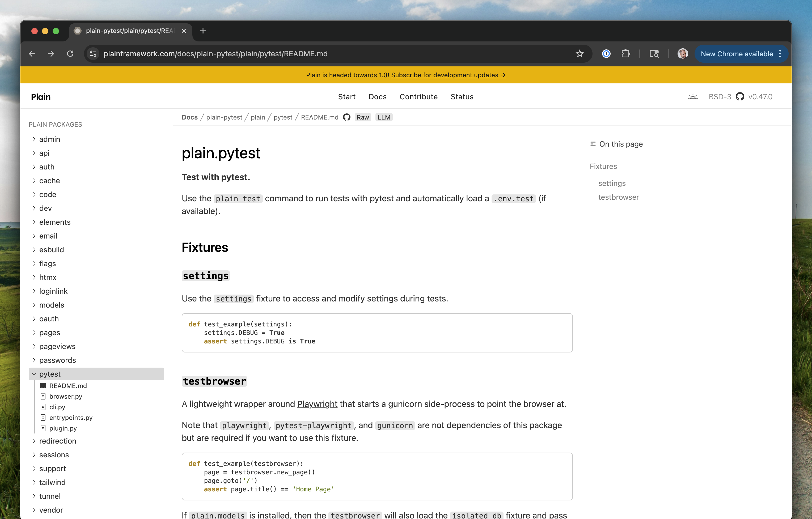Screen dimensions: 812x519
Task: Open the Docs nav item
Action: (x=377, y=97)
